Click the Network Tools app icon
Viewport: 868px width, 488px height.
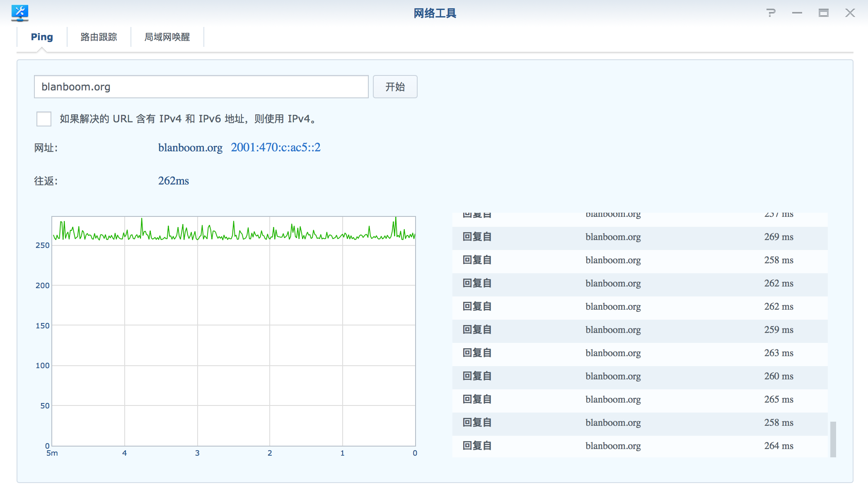19,13
